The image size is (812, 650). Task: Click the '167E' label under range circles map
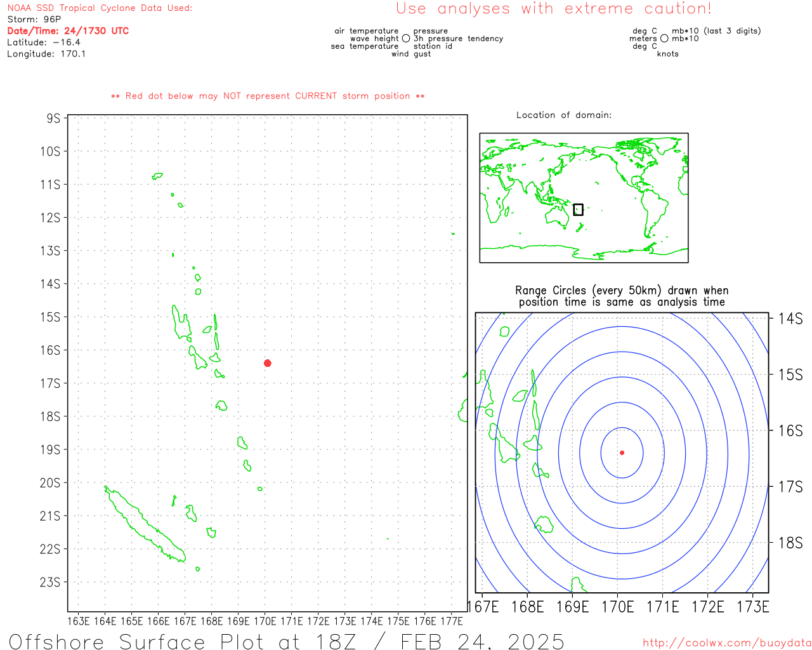(x=484, y=607)
